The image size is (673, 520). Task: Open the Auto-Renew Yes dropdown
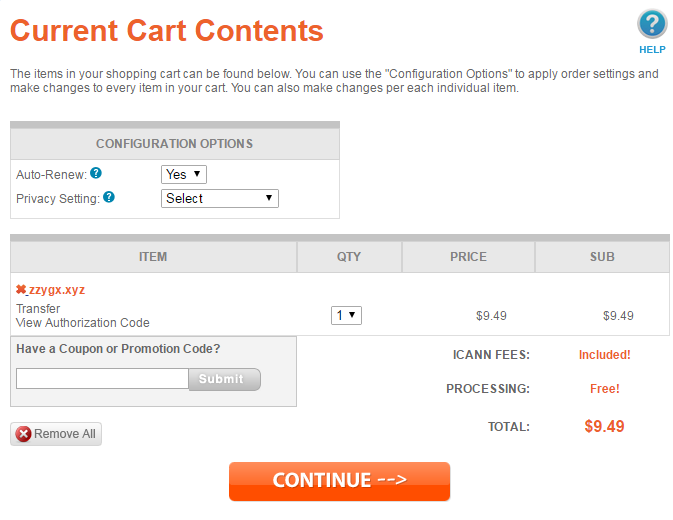(184, 175)
